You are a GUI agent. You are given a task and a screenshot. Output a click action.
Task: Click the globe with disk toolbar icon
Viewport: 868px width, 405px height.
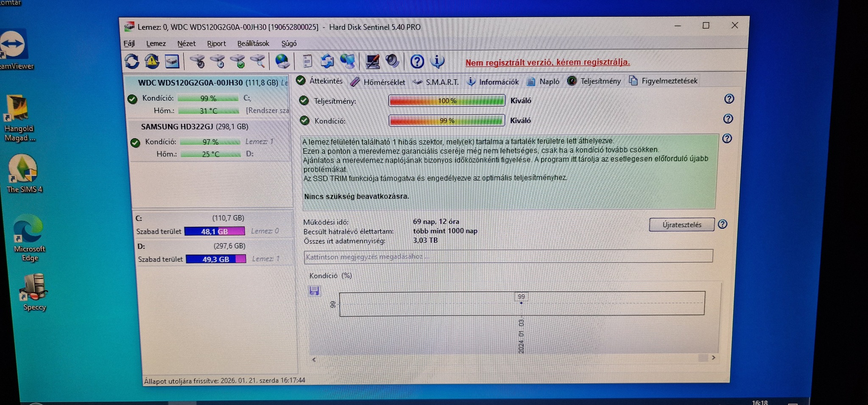[282, 61]
